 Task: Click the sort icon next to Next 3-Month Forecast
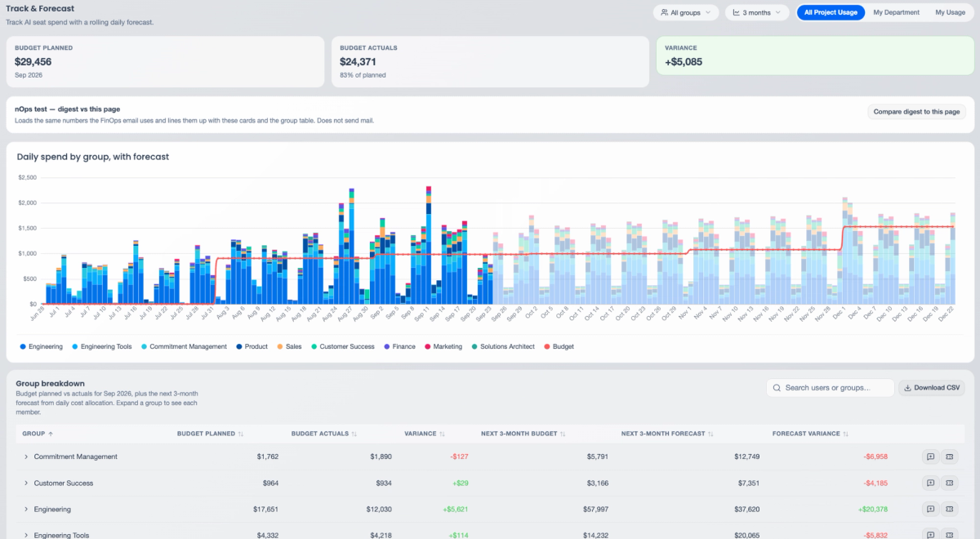tap(712, 434)
